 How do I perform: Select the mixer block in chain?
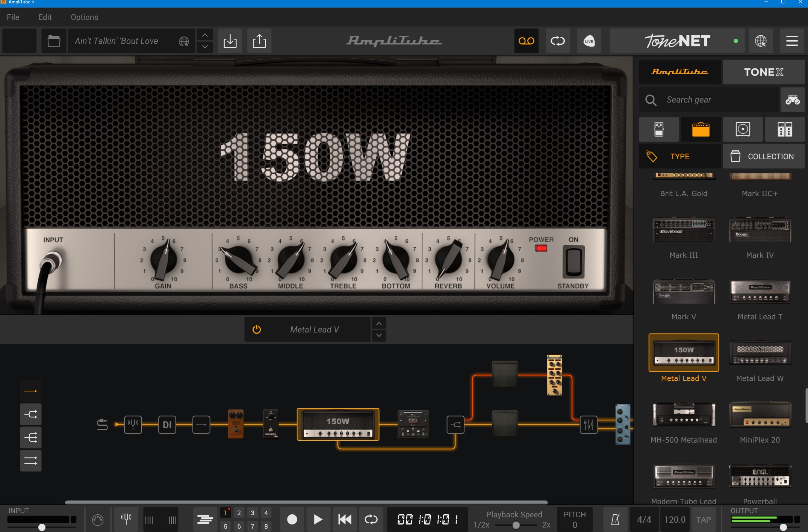point(589,425)
